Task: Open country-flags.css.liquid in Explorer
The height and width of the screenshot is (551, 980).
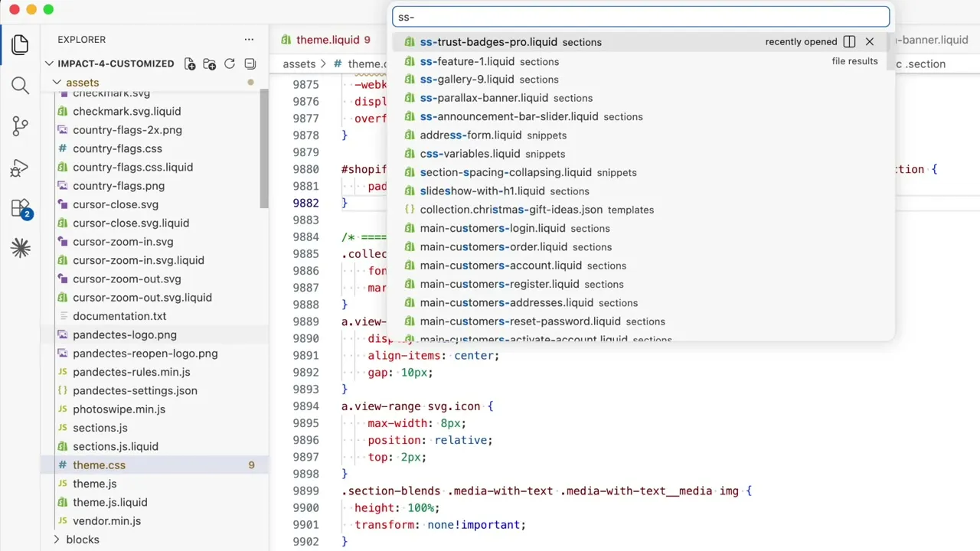Action: tap(132, 167)
